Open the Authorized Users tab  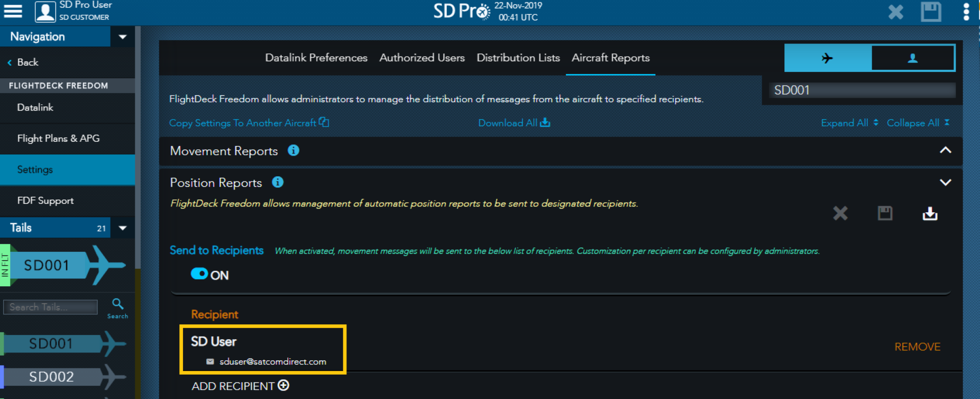click(422, 58)
